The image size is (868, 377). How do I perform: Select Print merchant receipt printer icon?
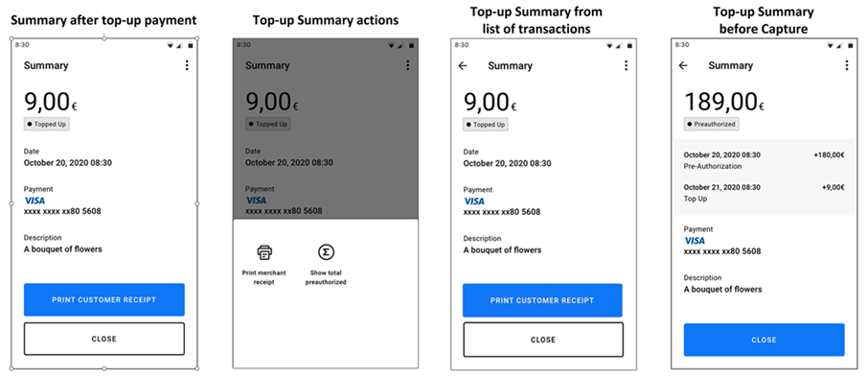[264, 252]
